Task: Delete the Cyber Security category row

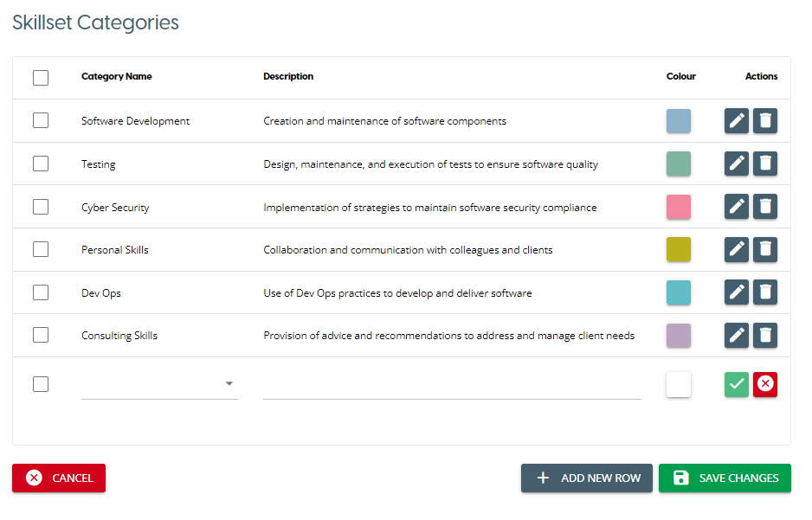Action: [765, 207]
